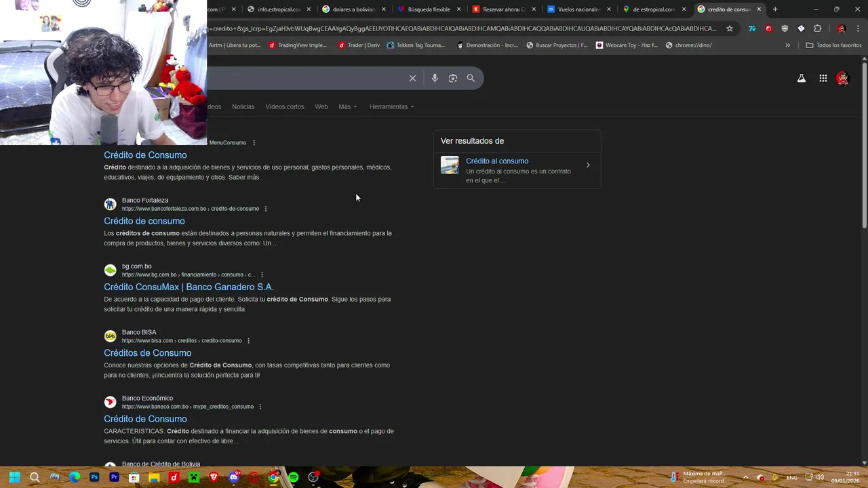Focus the Google search input field
The image size is (868, 488).
(305, 78)
